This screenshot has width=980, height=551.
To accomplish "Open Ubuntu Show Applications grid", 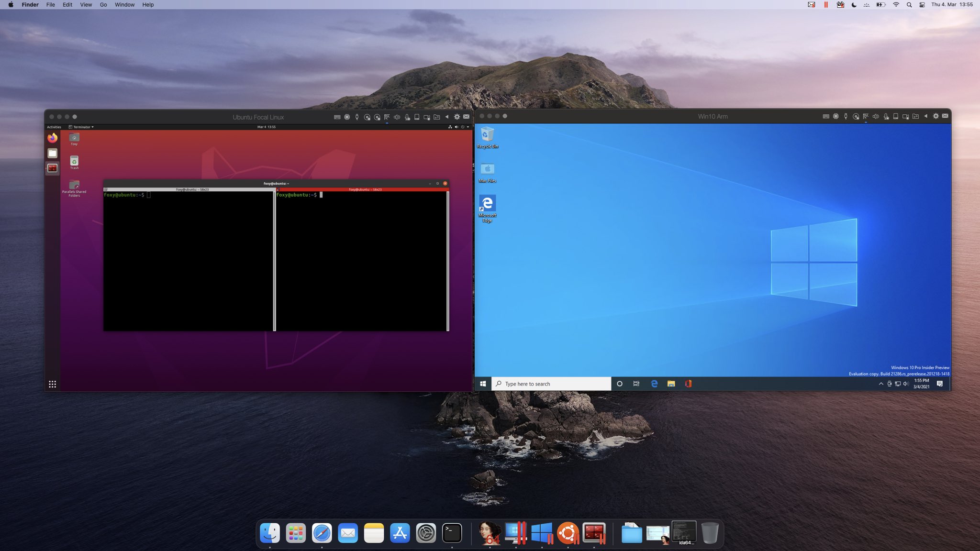I will pos(53,384).
